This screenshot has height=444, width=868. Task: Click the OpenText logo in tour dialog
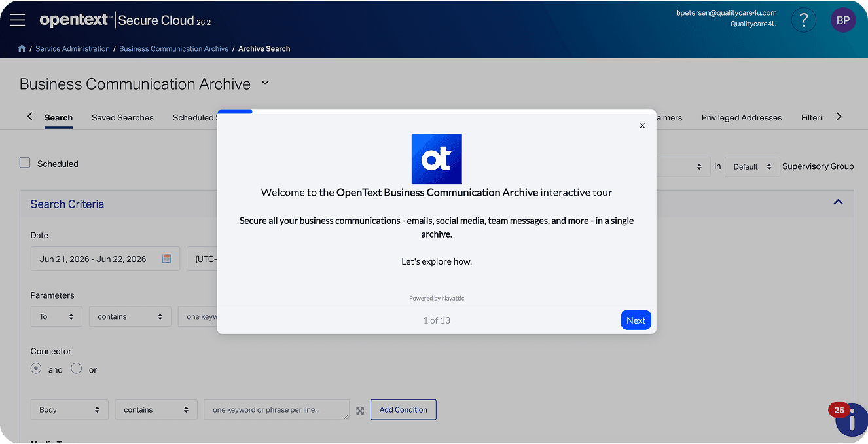point(437,158)
